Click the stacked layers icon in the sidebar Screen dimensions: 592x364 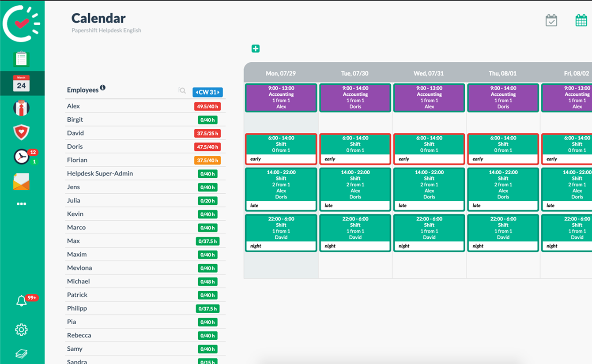(x=21, y=354)
